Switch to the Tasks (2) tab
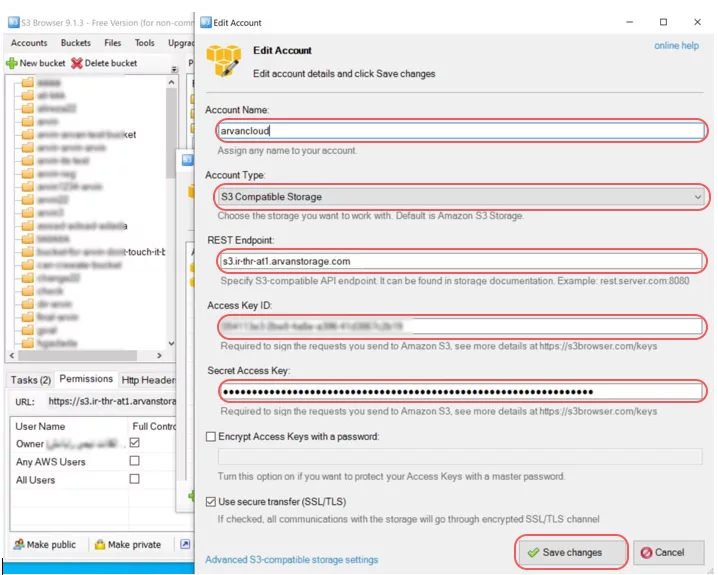Viewport: 718px width, 575px height. click(x=30, y=380)
